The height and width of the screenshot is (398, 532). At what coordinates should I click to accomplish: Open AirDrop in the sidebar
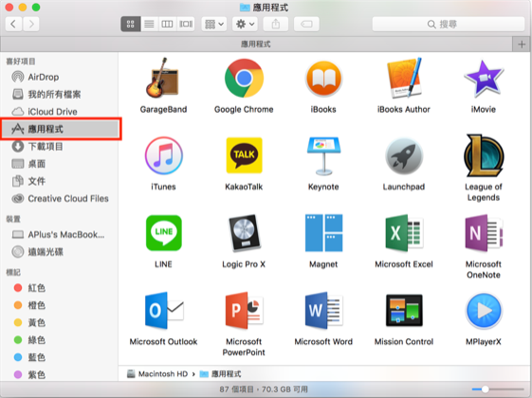pos(60,77)
